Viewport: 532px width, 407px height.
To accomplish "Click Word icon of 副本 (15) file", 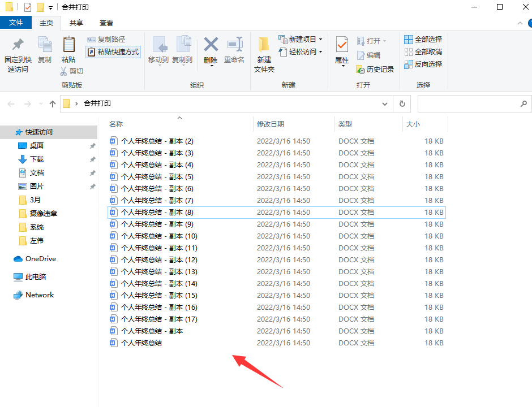I will [114, 295].
